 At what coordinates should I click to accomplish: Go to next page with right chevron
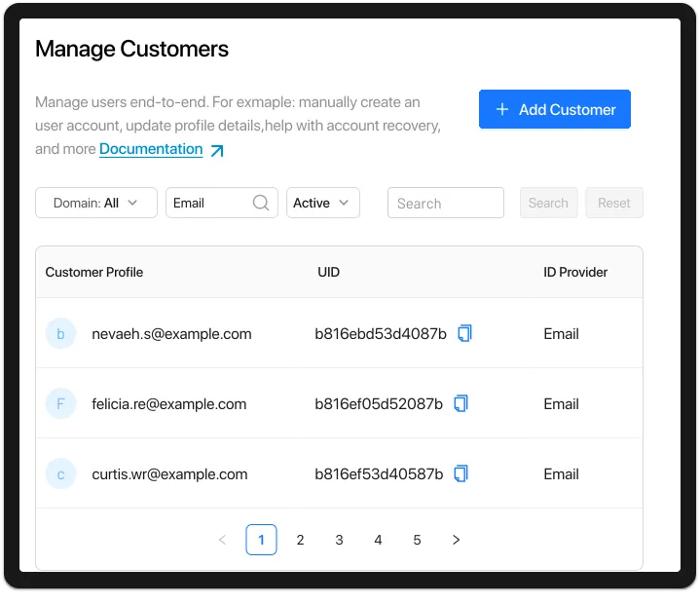[x=456, y=540]
